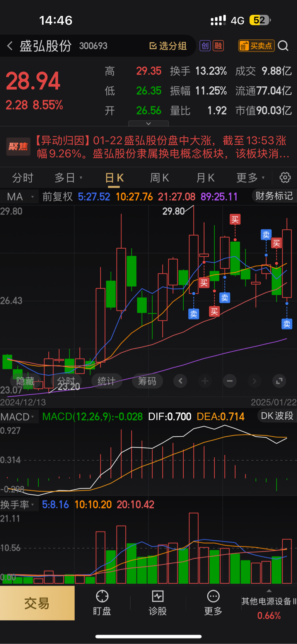The height and width of the screenshot is (644, 297).
Task: Open the 更多 periods dropdown
Action: (x=251, y=178)
